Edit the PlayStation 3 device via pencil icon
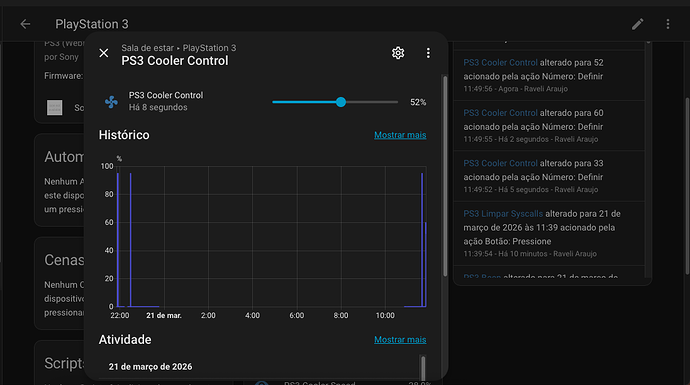This screenshot has width=690, height=385. [x=638, y=24]
